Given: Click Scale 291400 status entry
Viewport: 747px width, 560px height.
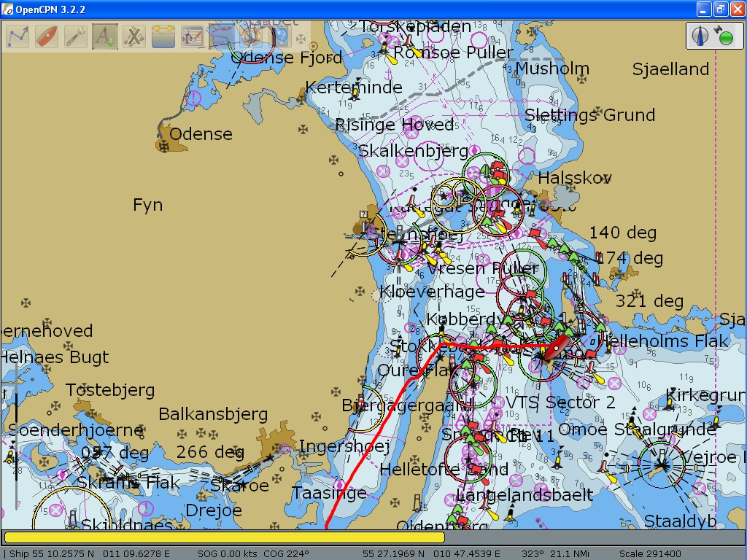Looking at the screenshot, I should click(x=650, y=554).
